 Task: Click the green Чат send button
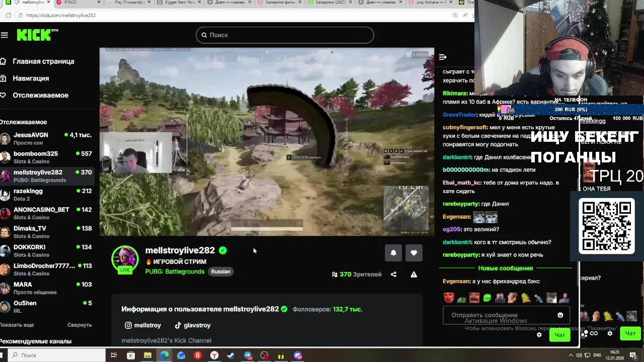(559, 335)
